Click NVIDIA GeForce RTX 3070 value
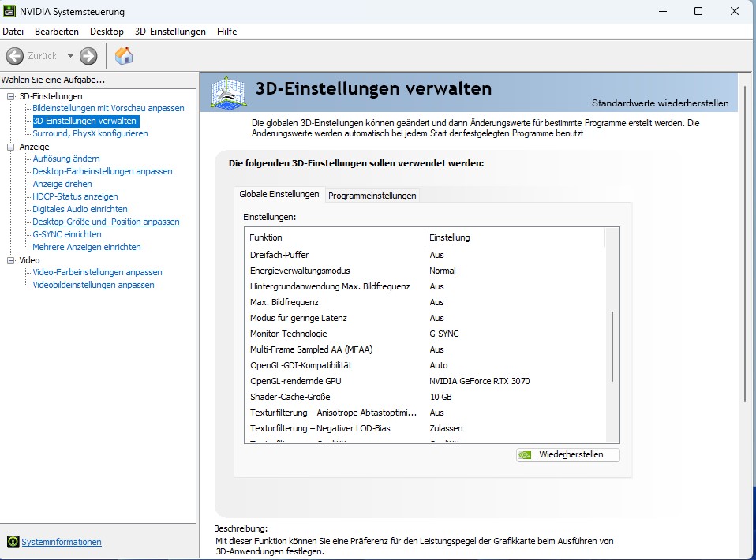Viewport: 756px width, 560px height. tap(480, 381)
